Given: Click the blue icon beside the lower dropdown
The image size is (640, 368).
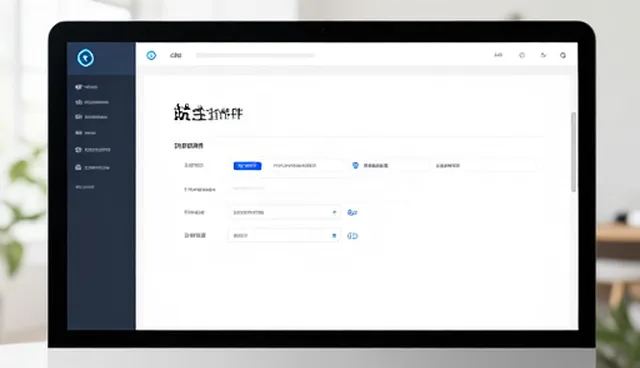Looking at the screenshot, I should pyautogui.click(x=352, y=236).
